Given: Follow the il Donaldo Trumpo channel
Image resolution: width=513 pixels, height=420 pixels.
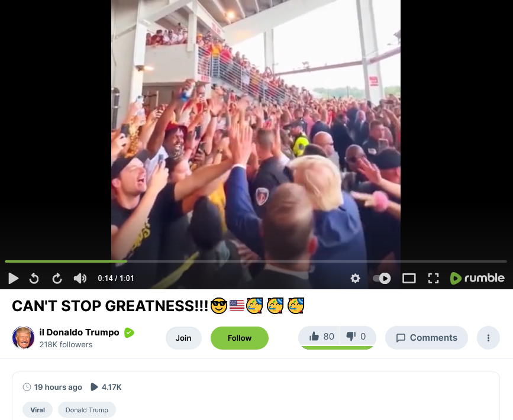Looking at the screenshot, I should (x=240, y=338).
